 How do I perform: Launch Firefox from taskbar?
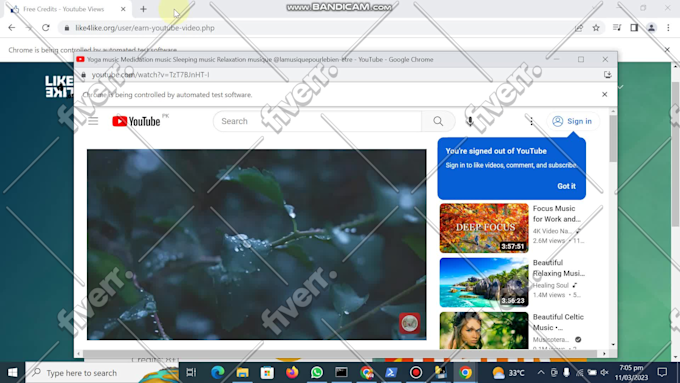pos(292,373)
